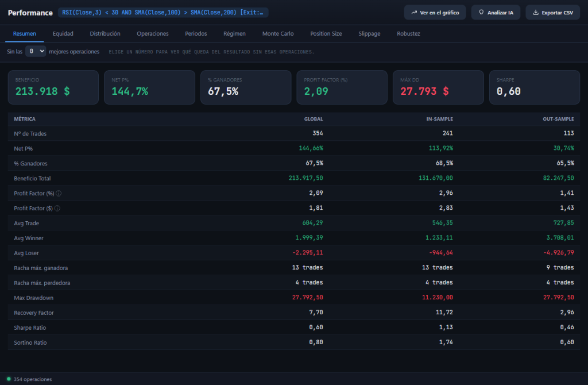Screen dimensions: 588x385
Task: Click the In-Sample Avg Winner value 1.233,11
Action: pyautogui.click(x=439, y=237)
